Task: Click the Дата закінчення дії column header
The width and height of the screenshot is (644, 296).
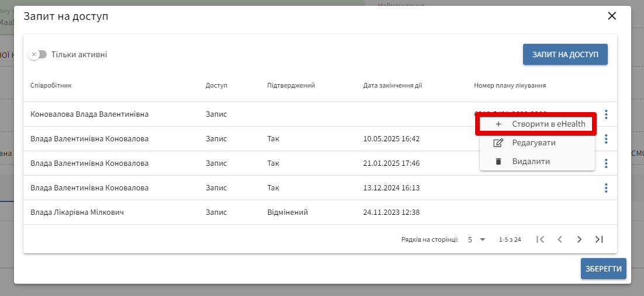Action: [392, 85]
